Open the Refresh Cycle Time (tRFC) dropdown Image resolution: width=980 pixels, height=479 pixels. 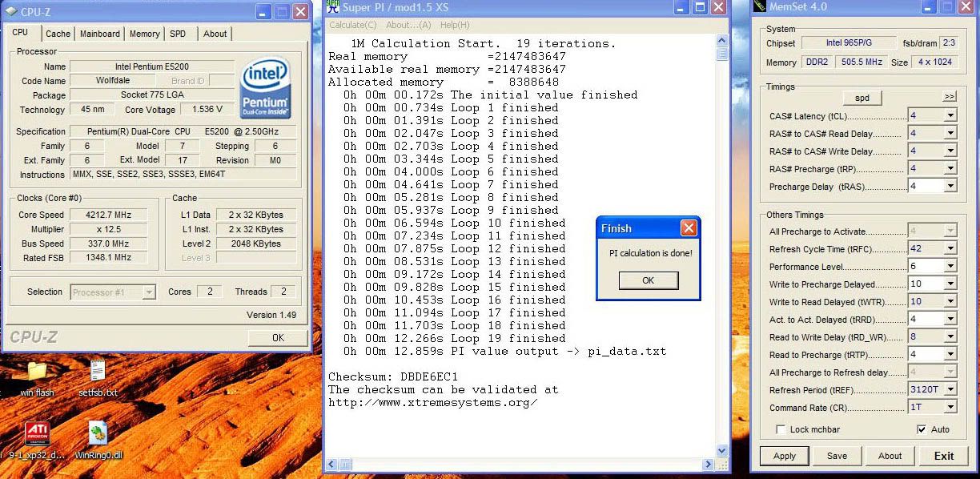tap(950, 249)
